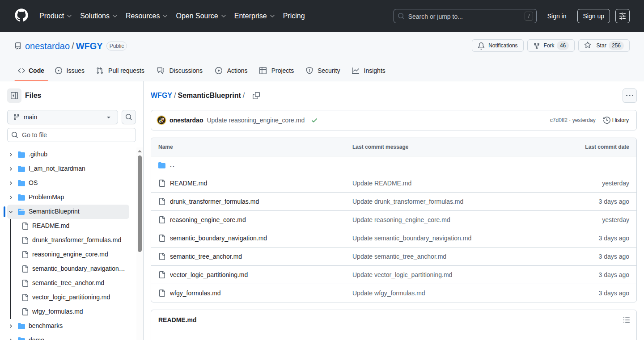Select wfgy_formulas.md in the sidebar tree
This screenshot has height=340, width=644.
coord(57,311)
